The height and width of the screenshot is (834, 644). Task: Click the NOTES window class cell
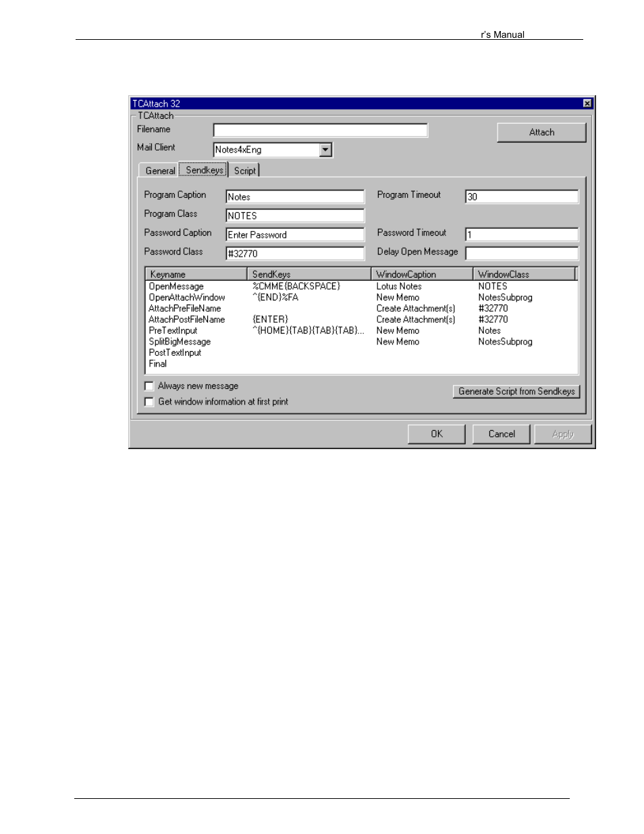click(x=493, y=286)
